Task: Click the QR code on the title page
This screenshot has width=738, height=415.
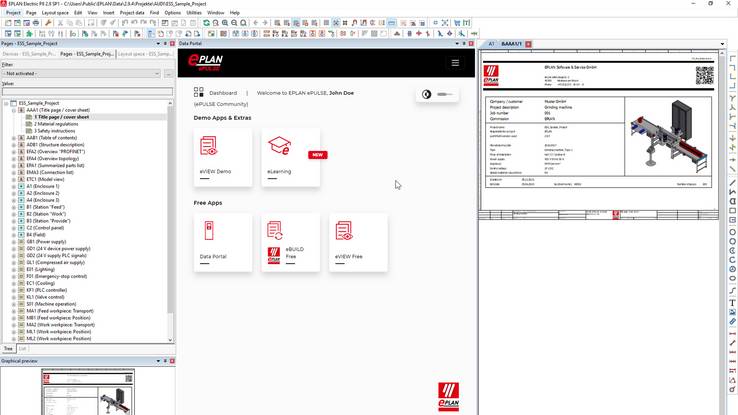Action: click(x=705, y=76)
